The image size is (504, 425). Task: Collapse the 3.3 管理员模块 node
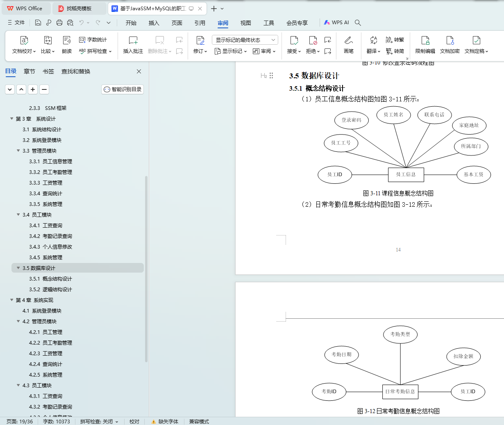tap(18, 151)
